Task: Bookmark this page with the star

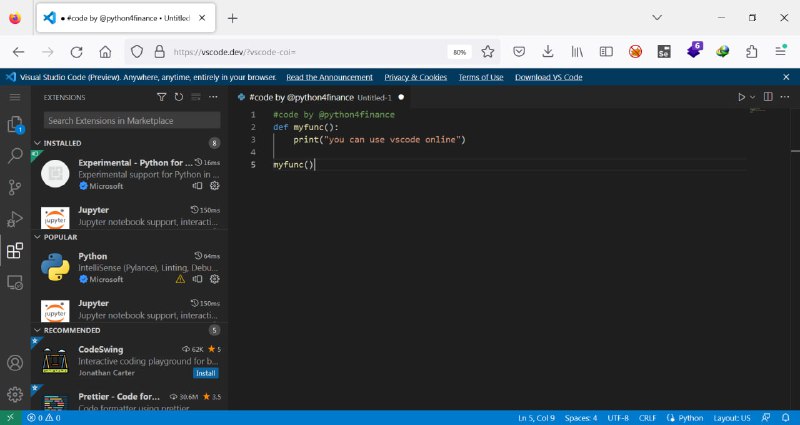Action: 488,52
